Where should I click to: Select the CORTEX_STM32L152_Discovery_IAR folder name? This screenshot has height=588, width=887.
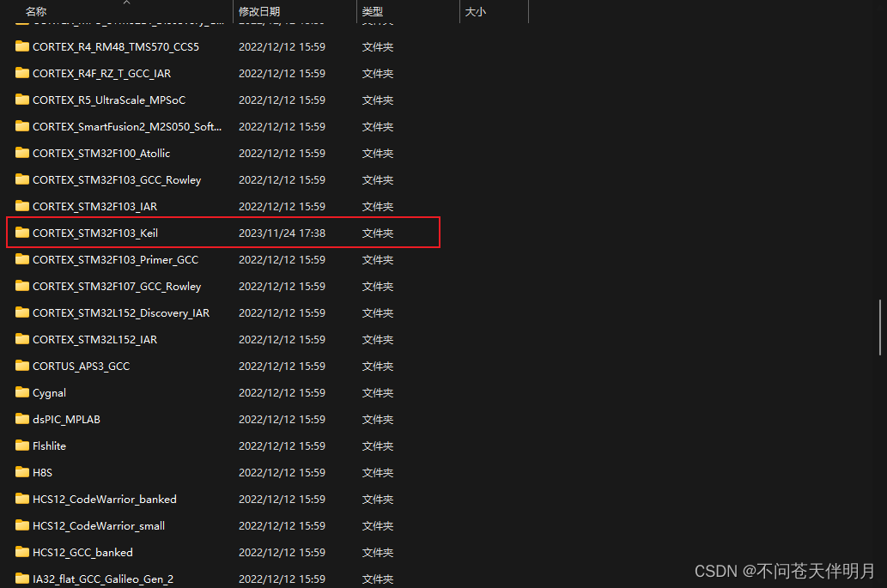[121, 312]
